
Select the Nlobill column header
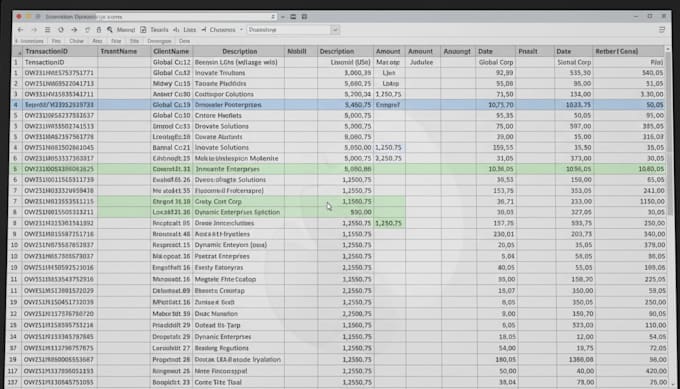[x=301, y=51]
